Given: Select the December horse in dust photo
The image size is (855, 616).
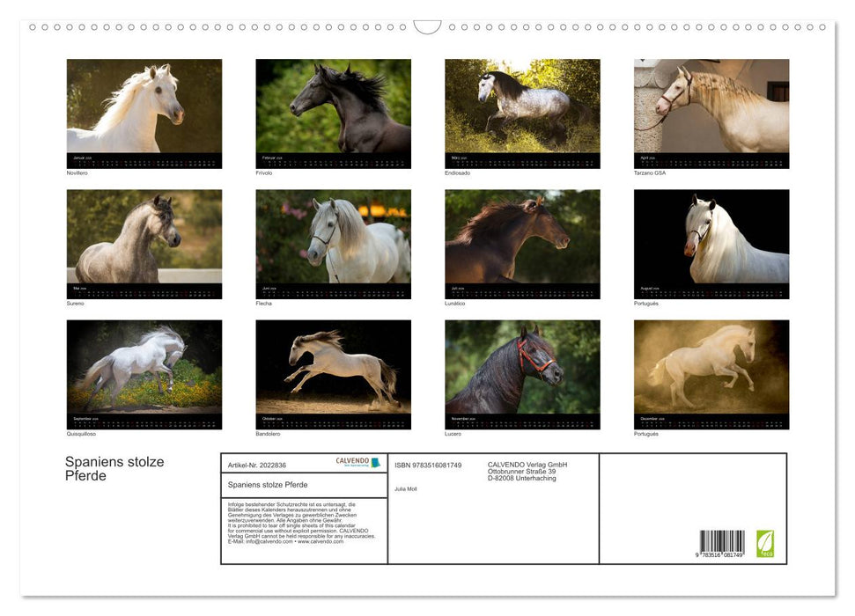Looking at the screenshot, I should (711, 367).
